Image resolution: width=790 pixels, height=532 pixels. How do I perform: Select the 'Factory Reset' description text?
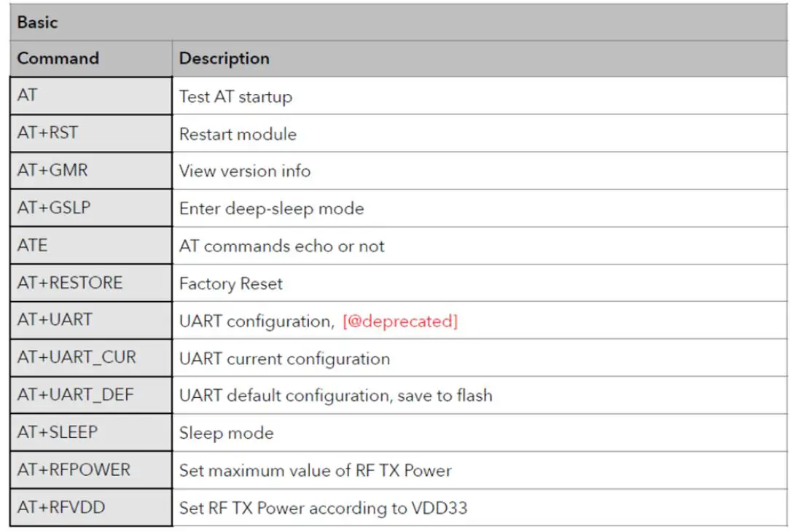coord(231,283)
